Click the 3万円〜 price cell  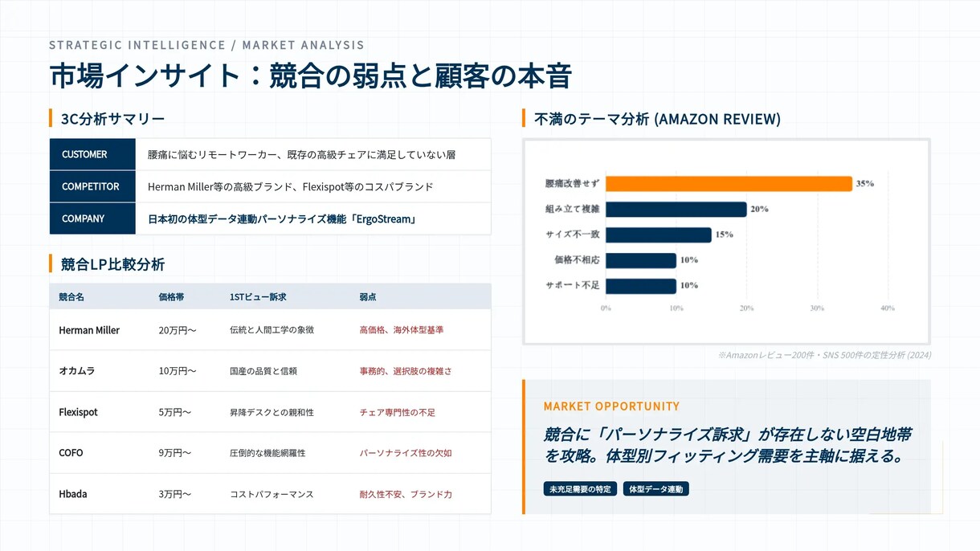pyautogui.click(x=175, y=494)
